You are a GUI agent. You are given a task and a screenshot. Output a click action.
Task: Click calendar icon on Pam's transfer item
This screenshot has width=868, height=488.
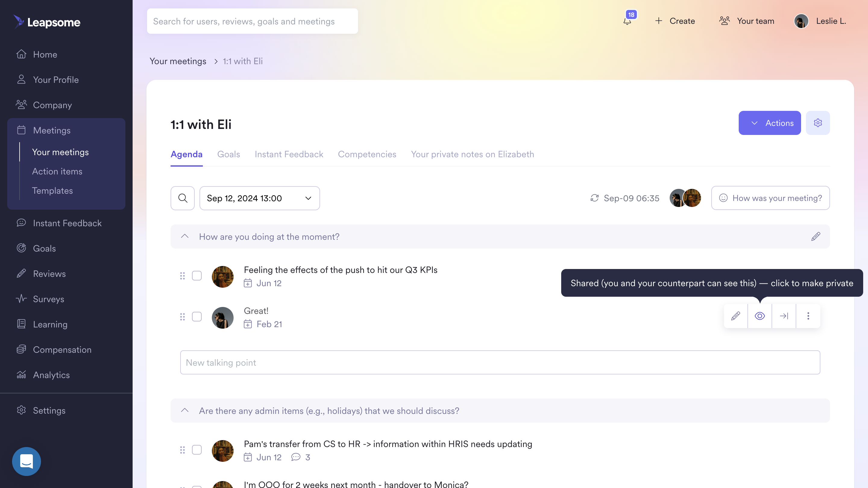(x=248, y=457)
